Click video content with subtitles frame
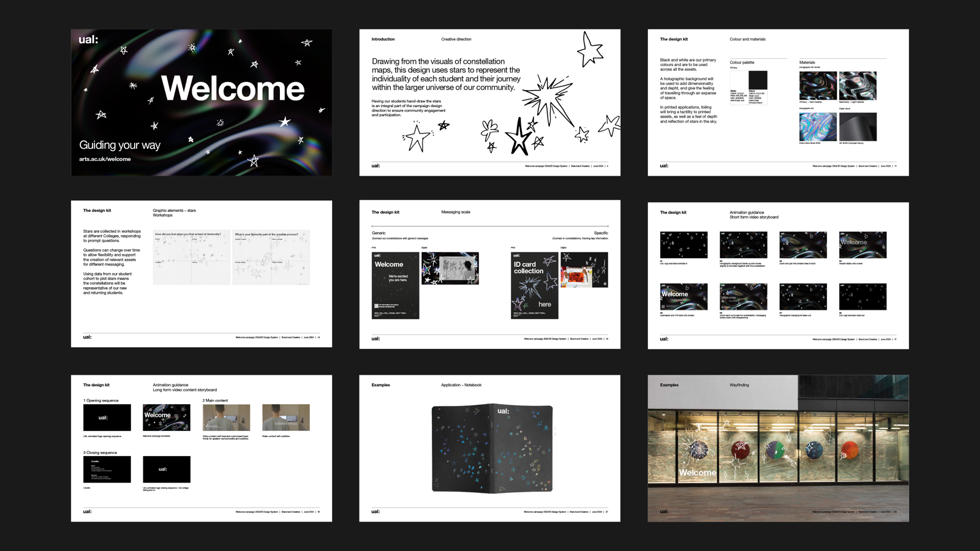This screenshot has width=980, height=551. [x=286, y=418]
